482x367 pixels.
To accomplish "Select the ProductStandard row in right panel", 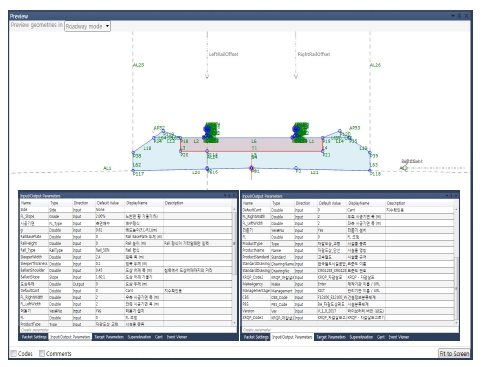I will point(348,257).
